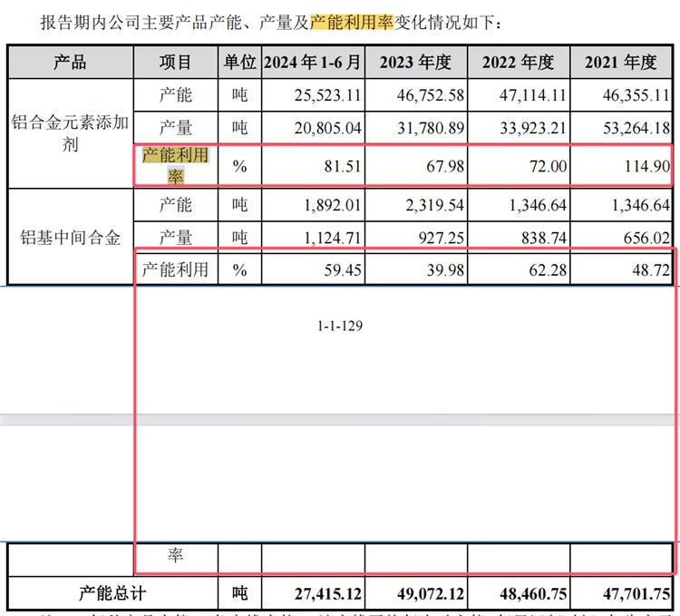Click the '产能总计' row label
Viewport: 680px width, 616px height.
point(112,593)
